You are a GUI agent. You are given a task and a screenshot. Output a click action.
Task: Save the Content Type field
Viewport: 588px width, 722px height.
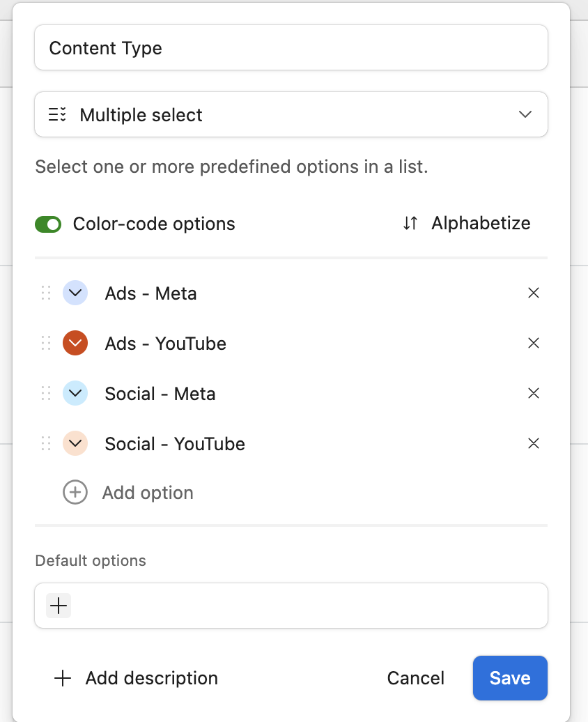pos(510,678)
